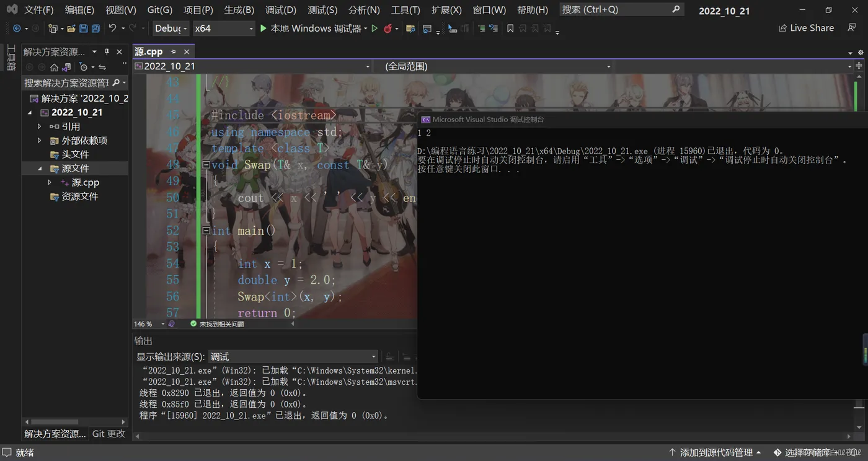
Task: Open the 调试(D) menu
Action: click(281, 10)
